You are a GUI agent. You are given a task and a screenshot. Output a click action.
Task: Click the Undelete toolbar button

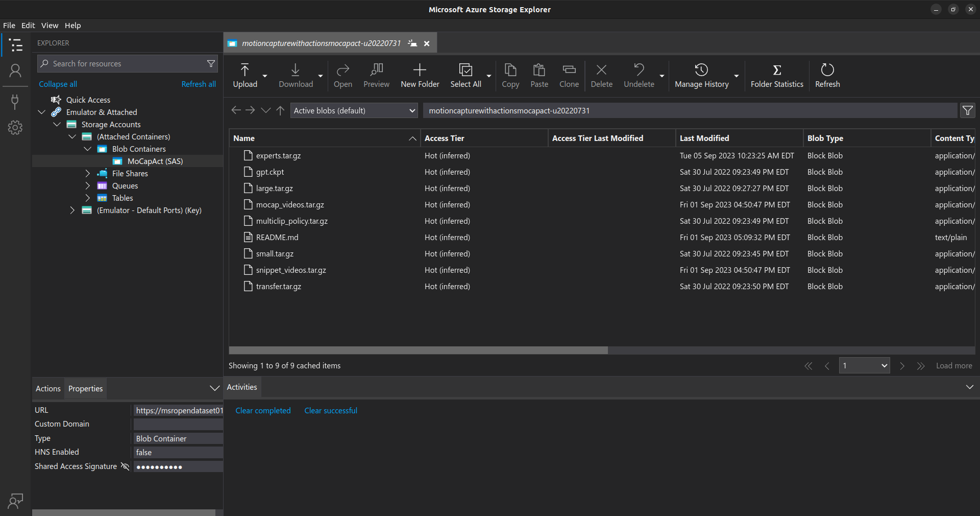pos(639,76)
